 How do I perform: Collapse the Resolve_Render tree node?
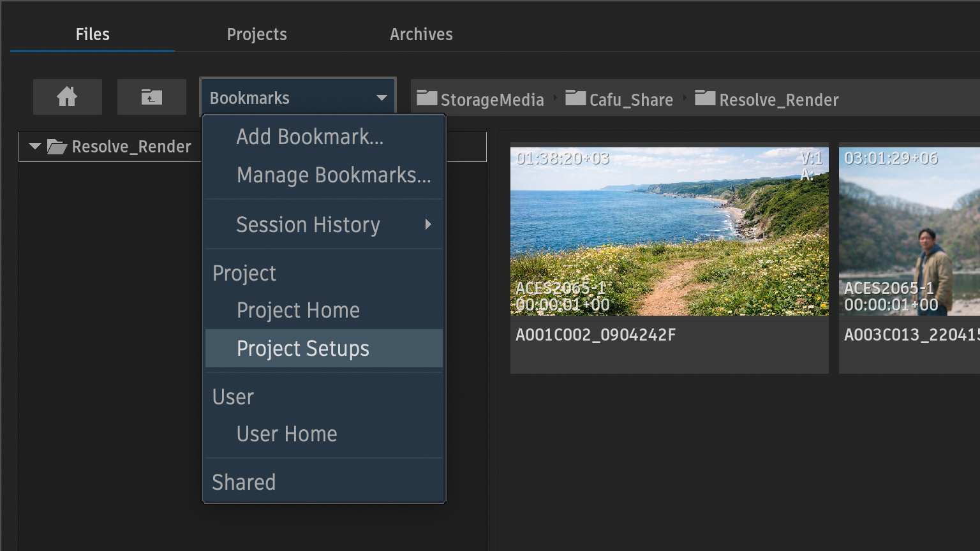[x=35, y=147]
